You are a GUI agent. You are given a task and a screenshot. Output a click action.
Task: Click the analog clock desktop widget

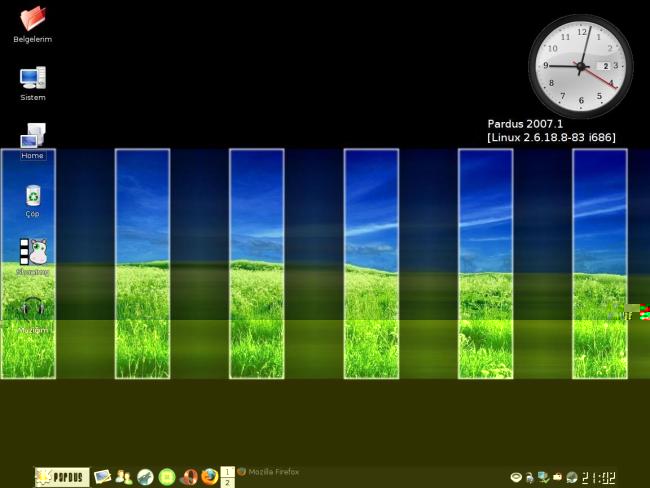coord(580,66)
